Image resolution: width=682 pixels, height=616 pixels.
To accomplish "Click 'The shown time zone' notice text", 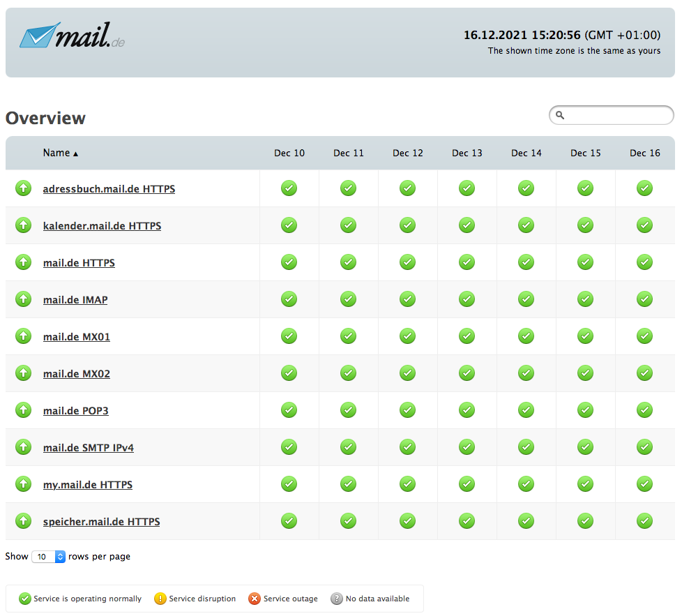I will coord(574,50).
